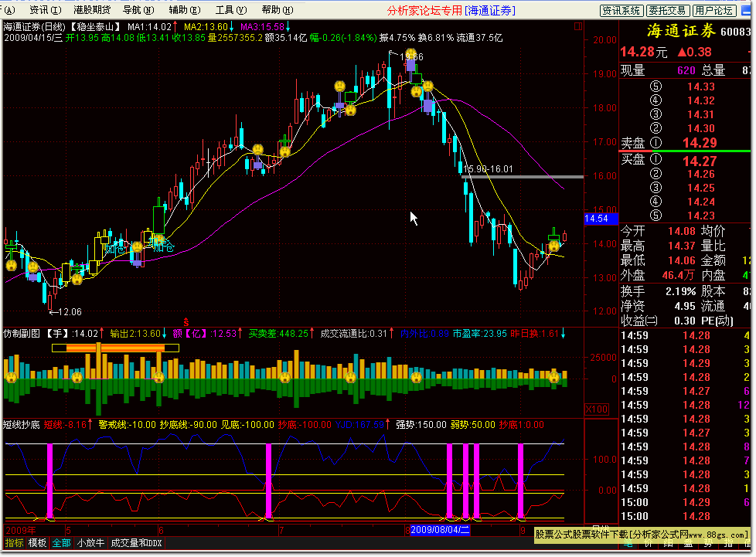The height and width of the screenshot is (557, 756).
Task: Click the yellow 分析家公式网 download banner
Action: coord(642,535)
